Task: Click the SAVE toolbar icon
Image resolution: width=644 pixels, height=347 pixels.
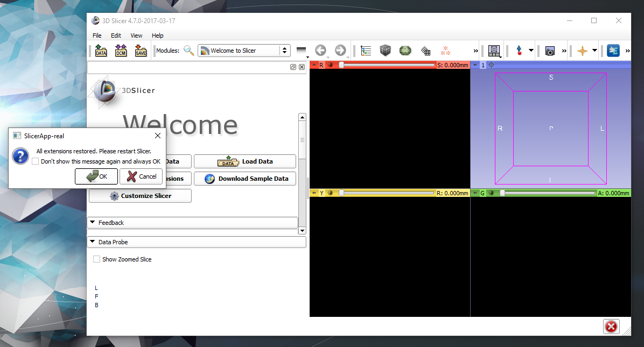Action: (x=141, y=51)
